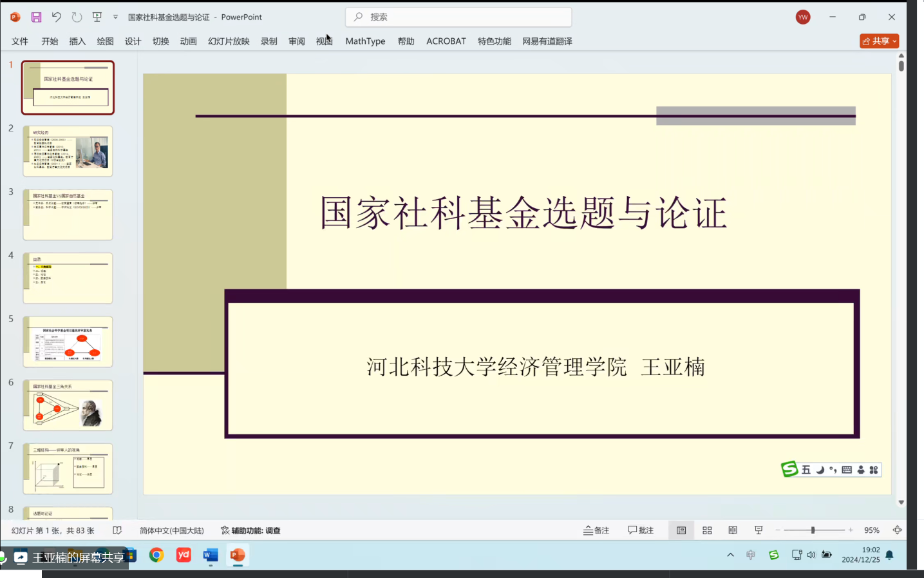This screenshot has width=924, height=578.
Task: Open the 插入 ribbon tab
Action: 77,41
